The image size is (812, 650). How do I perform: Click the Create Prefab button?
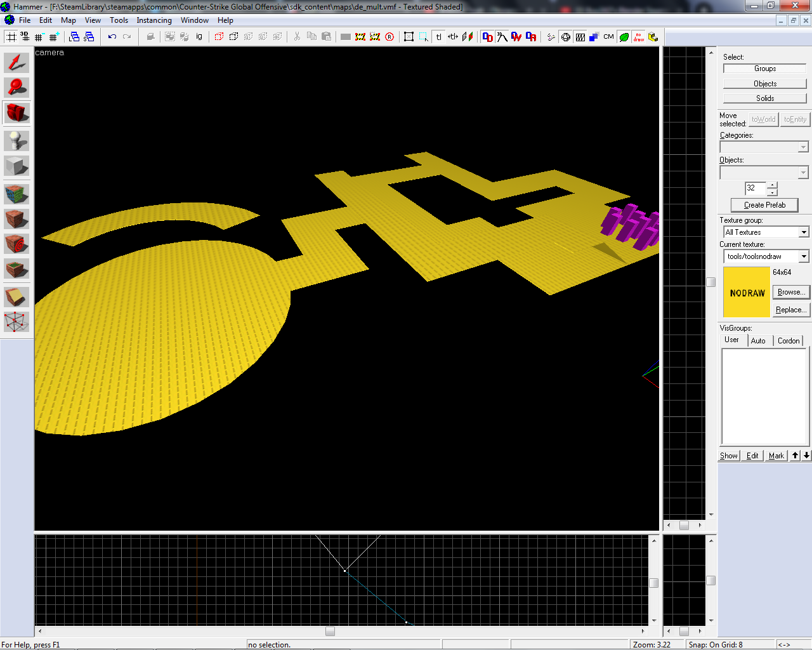[x=764, y=205]
